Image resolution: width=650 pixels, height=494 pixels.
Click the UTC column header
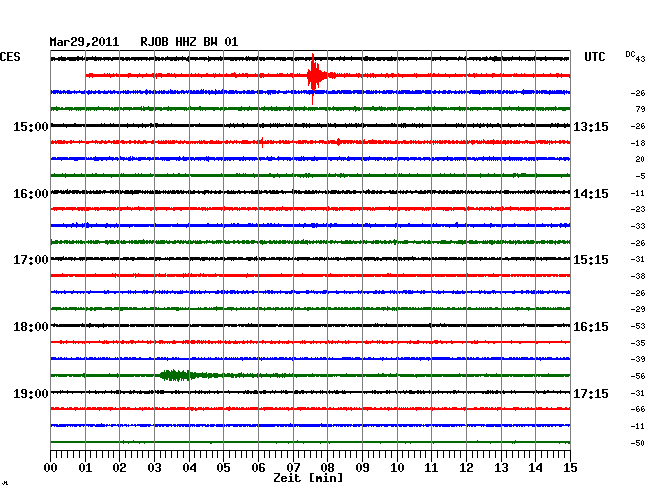point(594,57)
